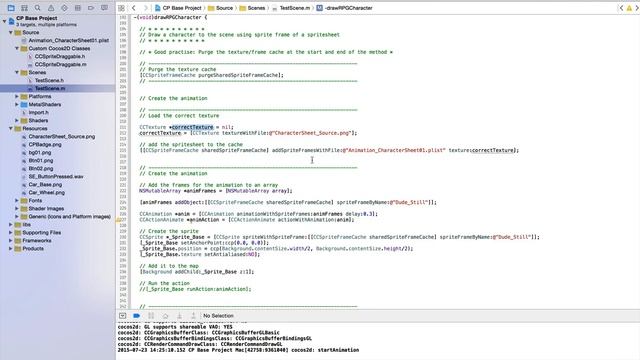Expand the libs group
Screen dimensions: 640x360
click(11, 224)
